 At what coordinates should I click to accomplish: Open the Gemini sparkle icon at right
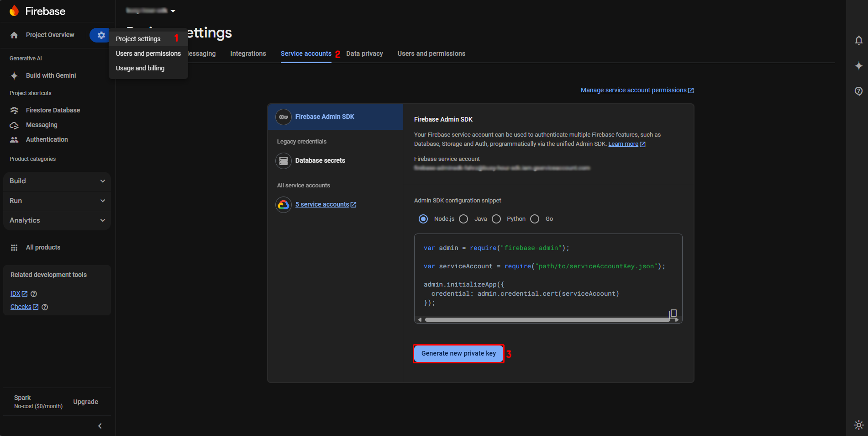(x=858, y=66)
